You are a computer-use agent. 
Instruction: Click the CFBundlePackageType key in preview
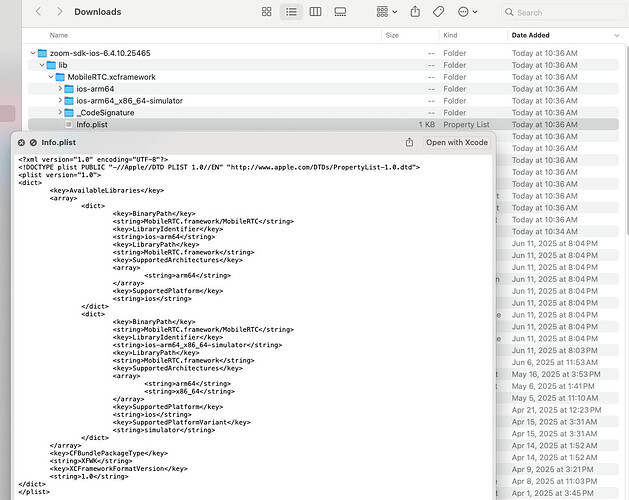tap(109, 453)
